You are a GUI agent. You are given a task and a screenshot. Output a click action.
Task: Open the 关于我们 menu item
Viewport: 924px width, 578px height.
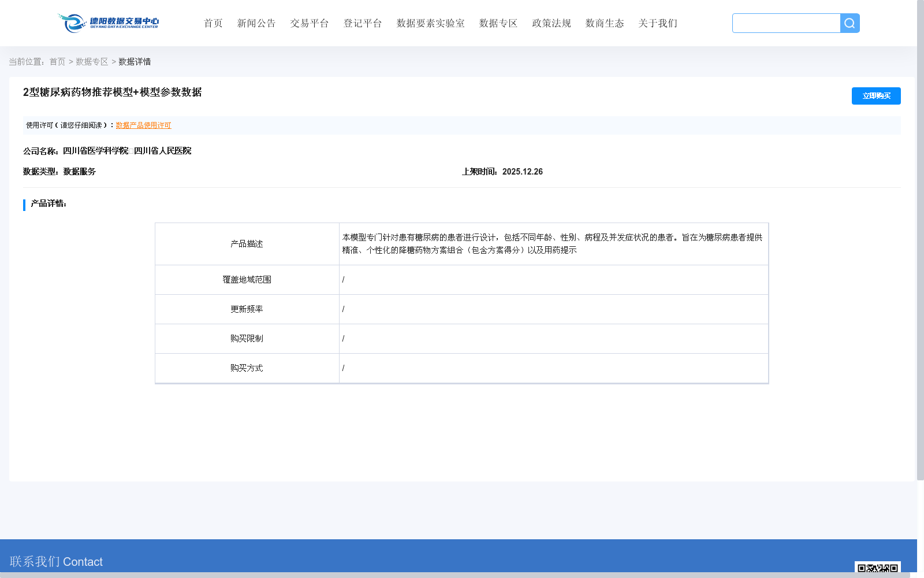[658, 23]
